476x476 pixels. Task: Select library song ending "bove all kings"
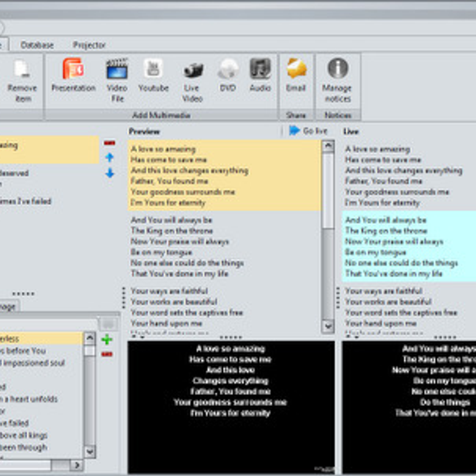(24, 436)
